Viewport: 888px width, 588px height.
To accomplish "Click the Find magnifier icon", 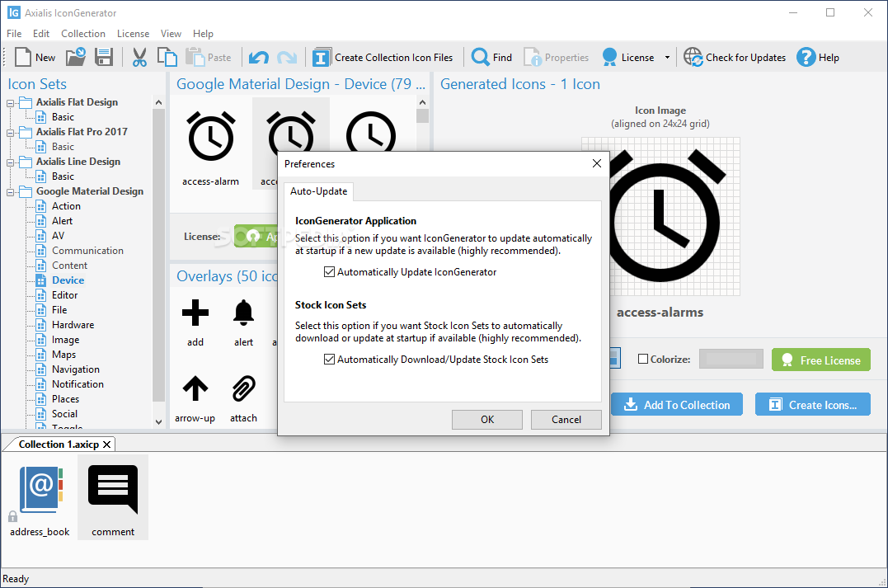I will pos(480,57).
